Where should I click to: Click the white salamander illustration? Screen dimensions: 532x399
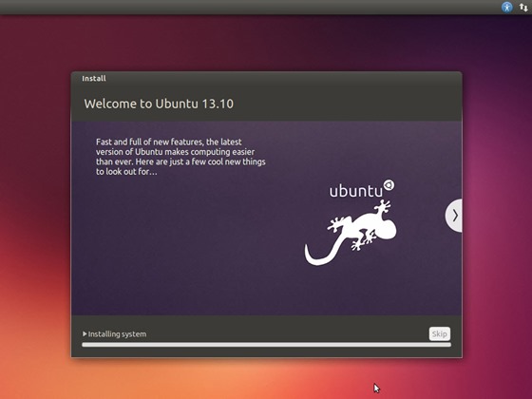click(351, 233)
